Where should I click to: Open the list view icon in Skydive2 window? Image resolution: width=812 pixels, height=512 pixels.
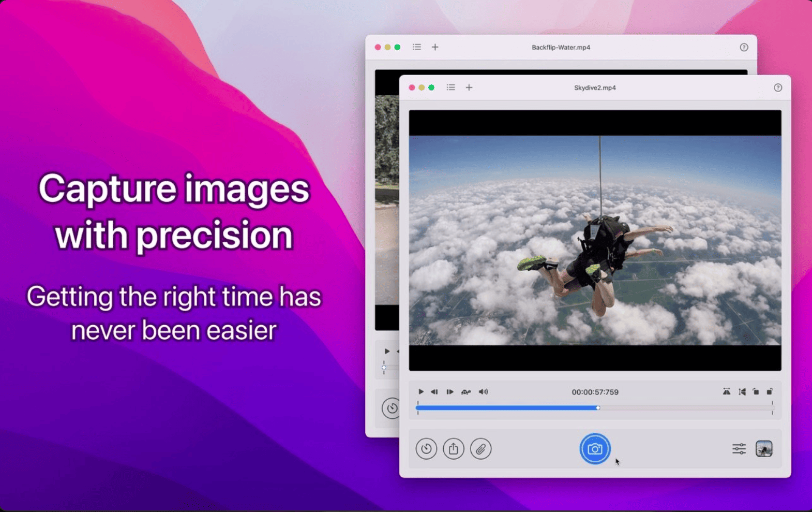(451, 87)
